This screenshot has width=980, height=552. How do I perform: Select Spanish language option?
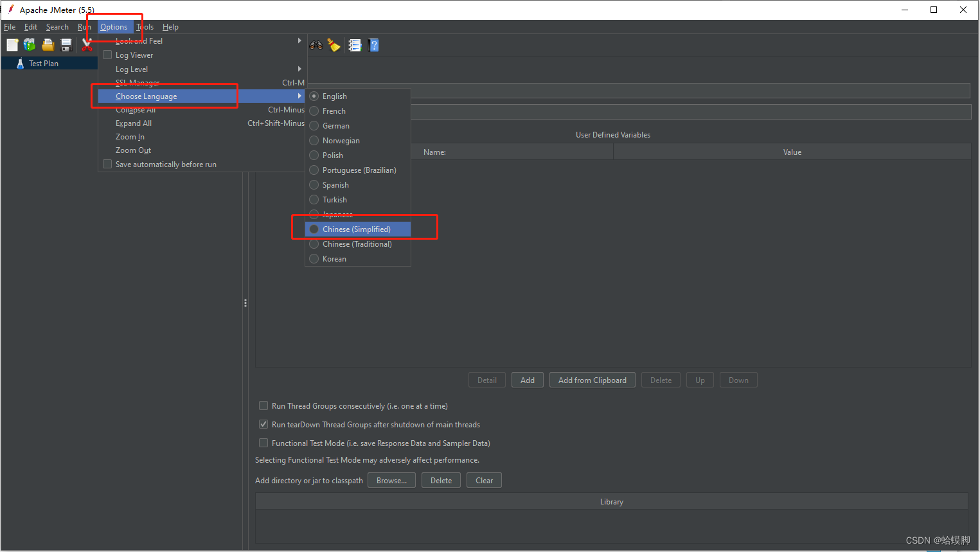click(x=358, y=185)
